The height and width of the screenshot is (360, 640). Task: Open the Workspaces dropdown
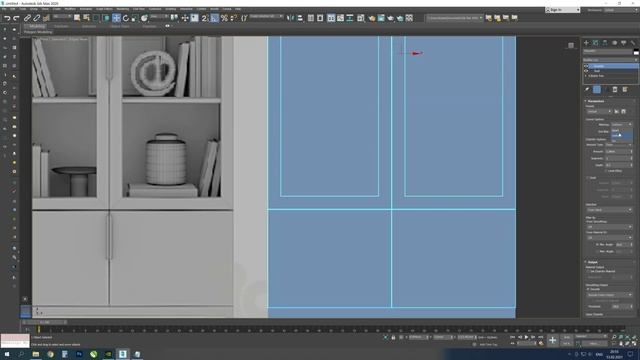(620, 10)
